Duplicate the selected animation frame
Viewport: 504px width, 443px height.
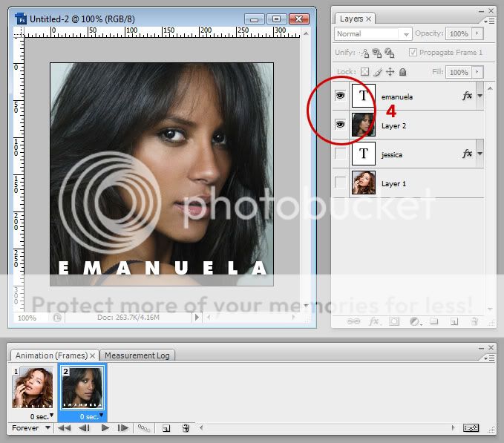coord(167,428)
